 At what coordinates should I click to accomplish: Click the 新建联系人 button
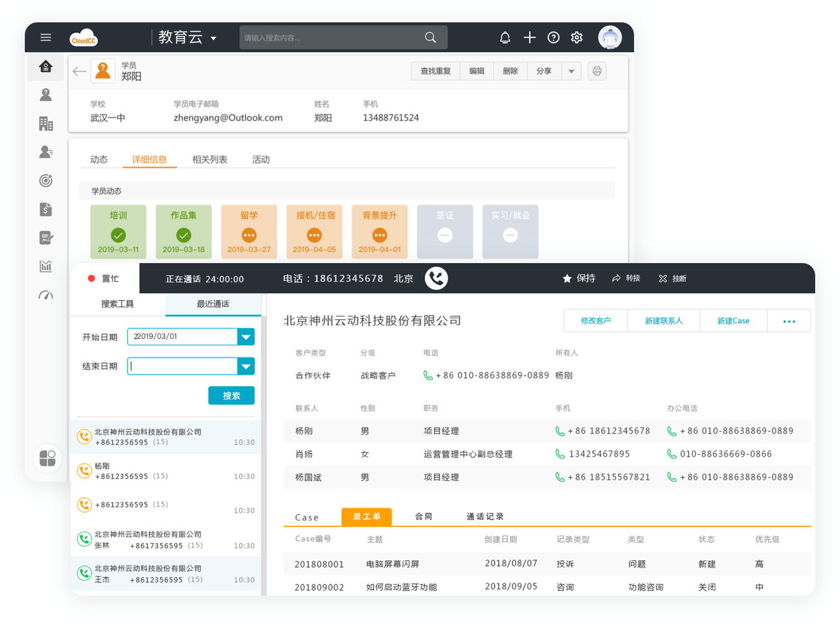click(663, 321)
